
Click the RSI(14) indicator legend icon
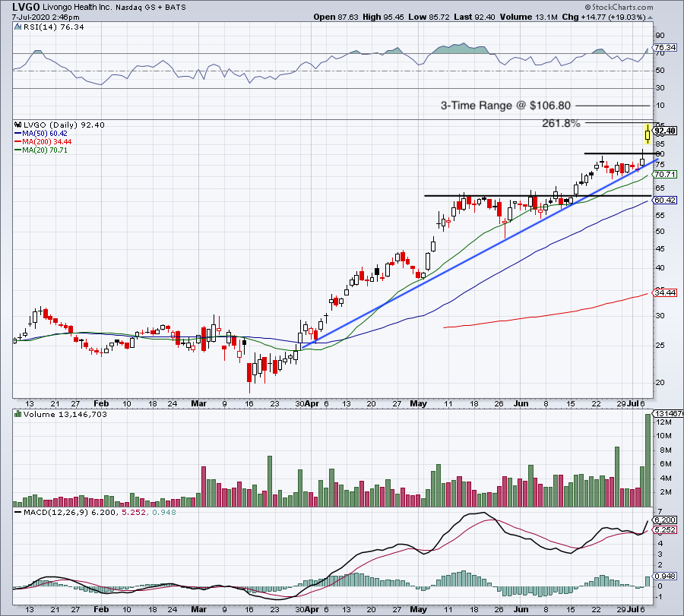[18, 27]
